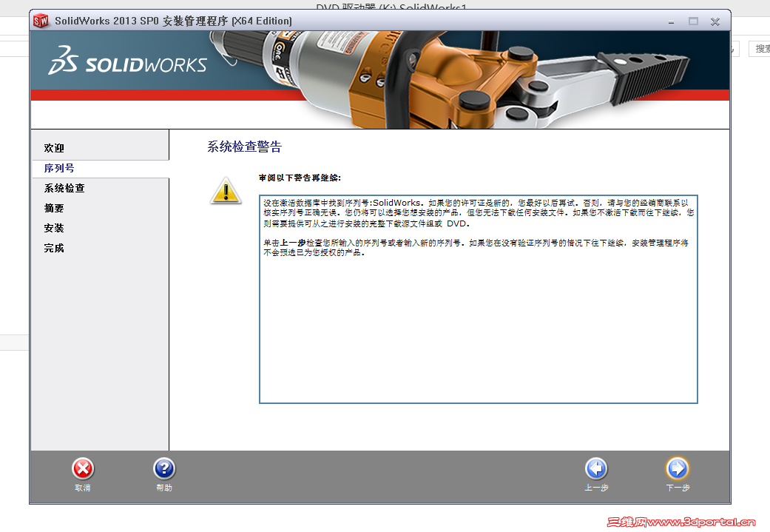Click the 系统检查警告 heading
The height and width of the screenshot is (532, 770).
click(x=245, y=147)
